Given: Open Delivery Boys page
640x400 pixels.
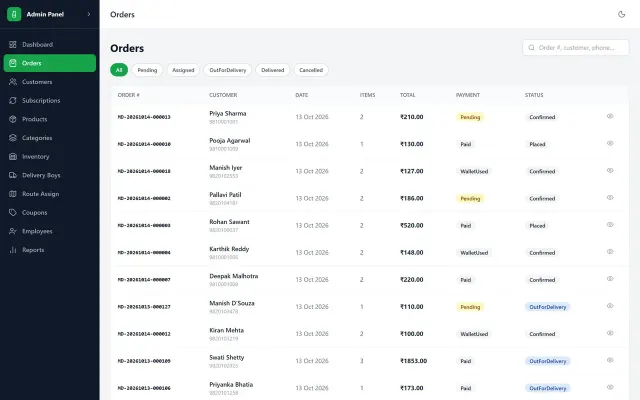Looking at the screenshot, I should [50, 175].
